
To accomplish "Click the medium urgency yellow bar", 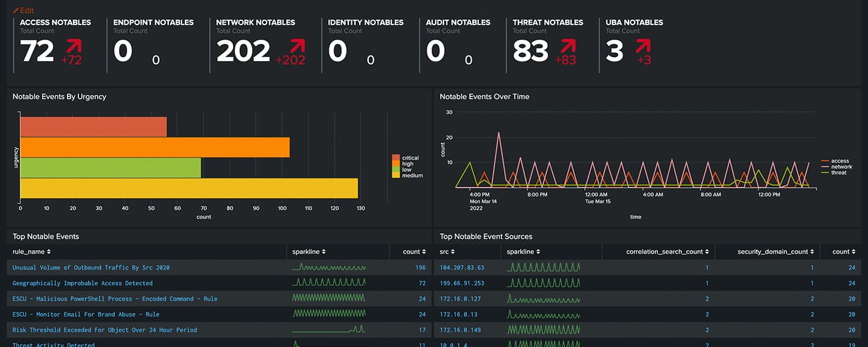I will pyautogui.click(x=189, y=188).
